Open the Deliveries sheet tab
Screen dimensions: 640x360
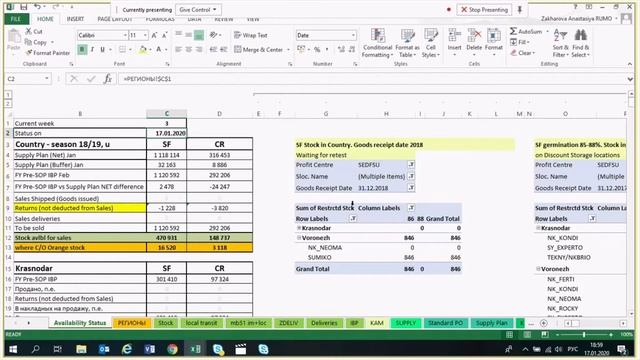click(x=324, y=323)
